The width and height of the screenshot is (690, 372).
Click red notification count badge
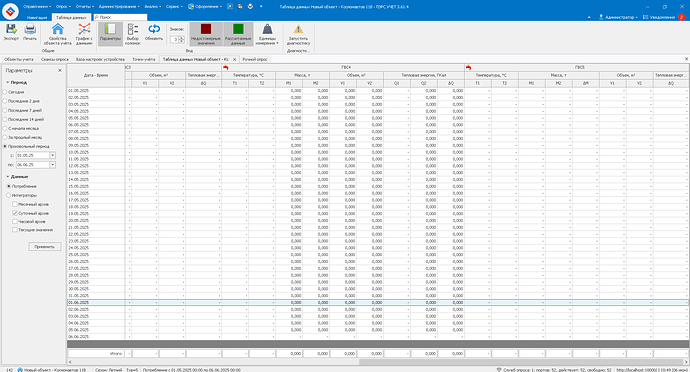[x=681, y=17]
